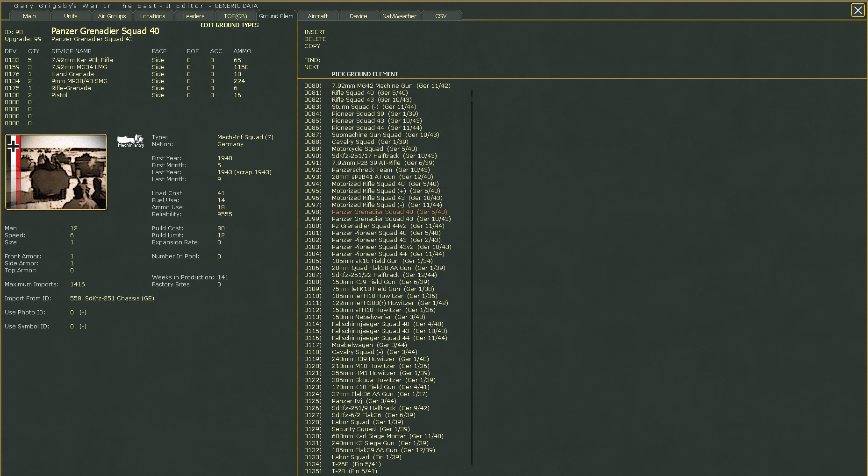Image resolution: width=868 pixels, height=476 pixels.
Task: Click the Upgrade: 99 value
Action: pyautogui.click(x=23, y=39)
